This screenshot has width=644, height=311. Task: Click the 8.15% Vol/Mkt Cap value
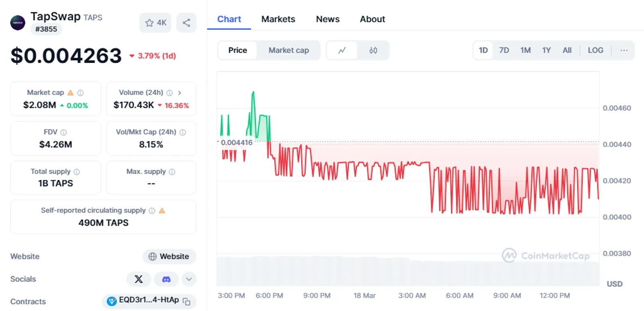151,144
